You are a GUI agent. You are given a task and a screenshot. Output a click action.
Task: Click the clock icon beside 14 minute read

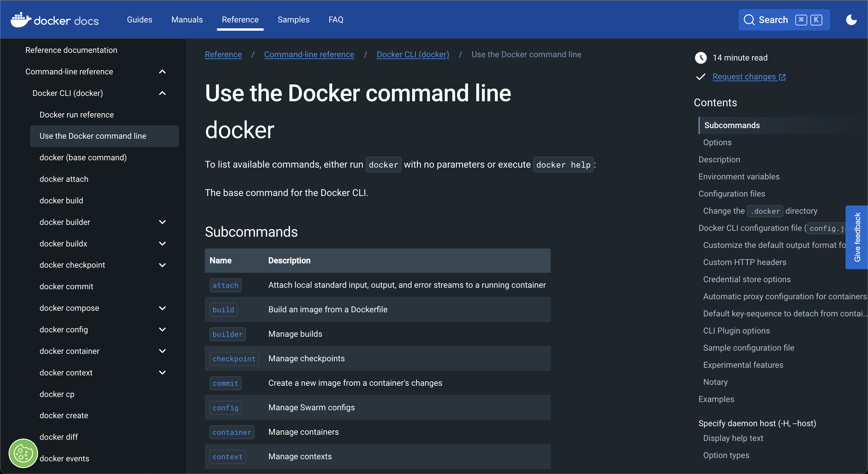701,58
